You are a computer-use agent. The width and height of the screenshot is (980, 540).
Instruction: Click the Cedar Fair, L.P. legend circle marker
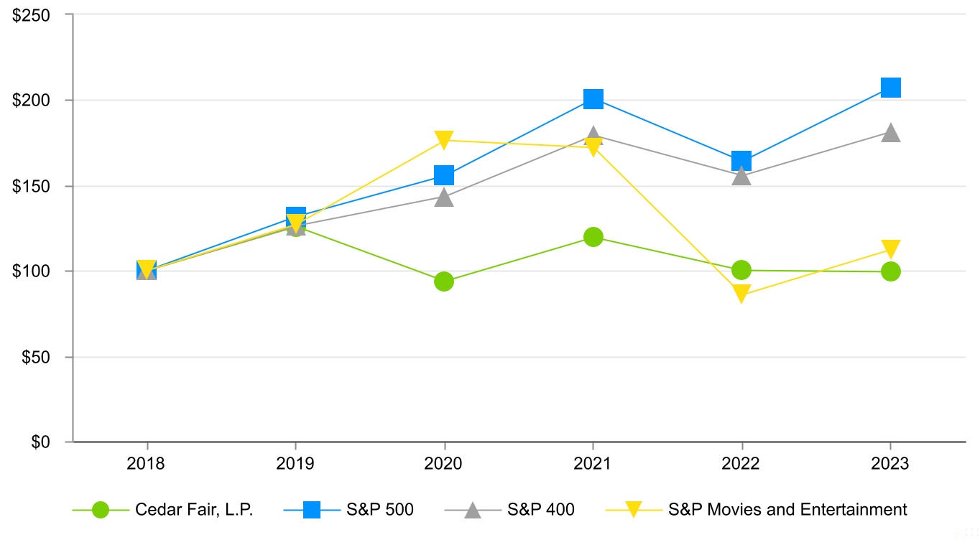[101, 510]
